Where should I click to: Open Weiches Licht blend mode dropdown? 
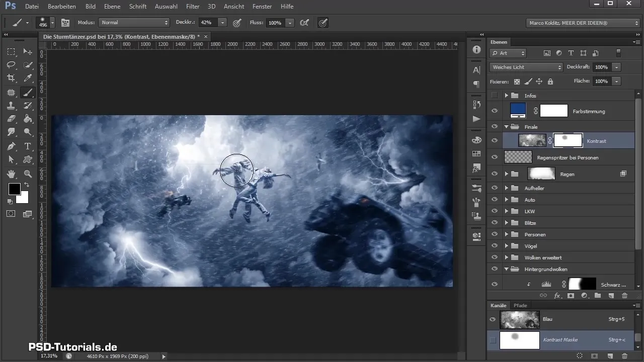pyautogui.click(x=526, y=67)
